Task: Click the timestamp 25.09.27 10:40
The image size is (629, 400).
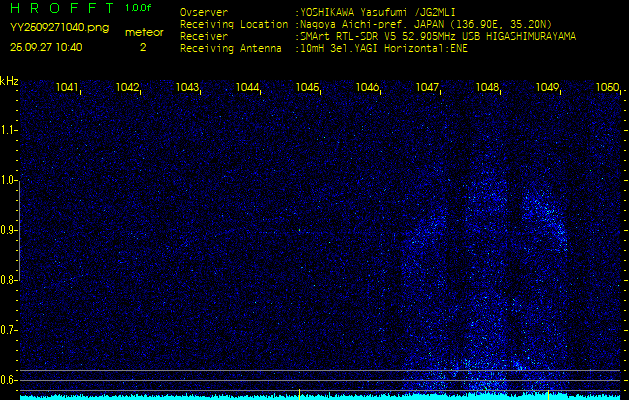Action: 46,47
